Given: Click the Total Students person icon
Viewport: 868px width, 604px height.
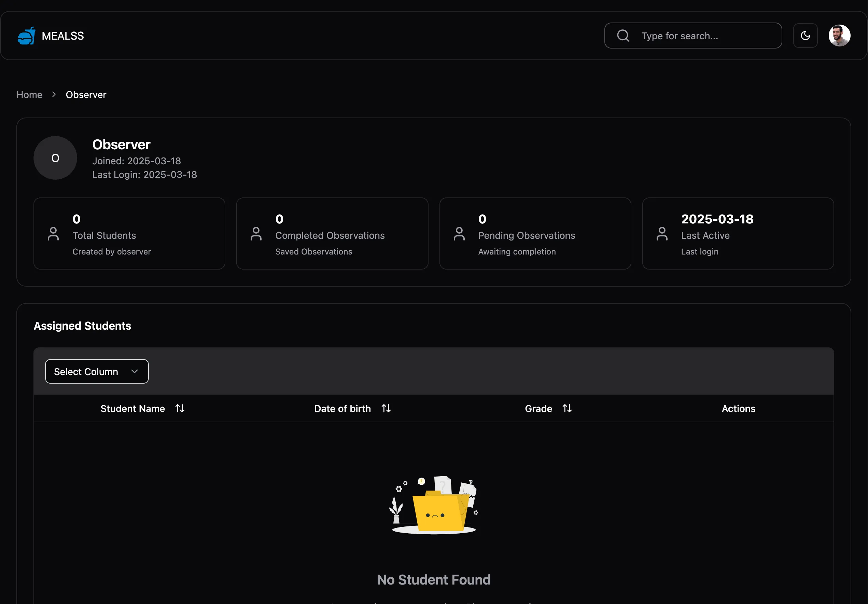Looking at the screenshot, I should 53,234.
